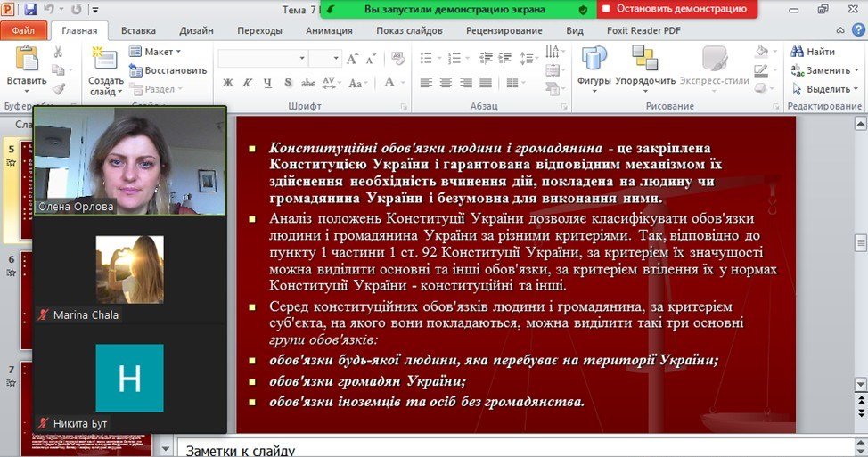Image resolution: width=868 pixels, height=457 pixels.
Task: Open the Макет layout dropdown
Action: (155, 52)
